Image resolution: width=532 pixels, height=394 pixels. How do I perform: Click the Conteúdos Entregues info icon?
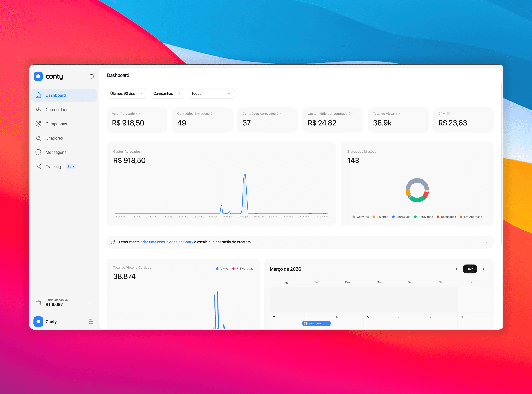coord(213,114)
